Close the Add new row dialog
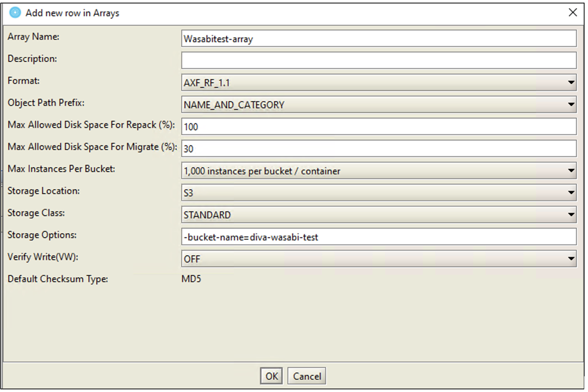The image size is (588, 392). 573,13
